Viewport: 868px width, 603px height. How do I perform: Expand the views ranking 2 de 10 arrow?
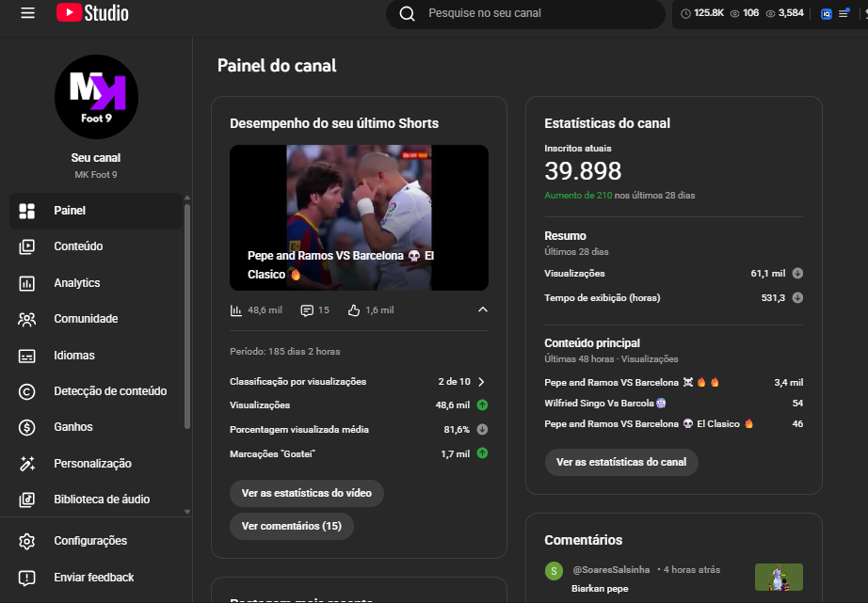pos(481,382)
